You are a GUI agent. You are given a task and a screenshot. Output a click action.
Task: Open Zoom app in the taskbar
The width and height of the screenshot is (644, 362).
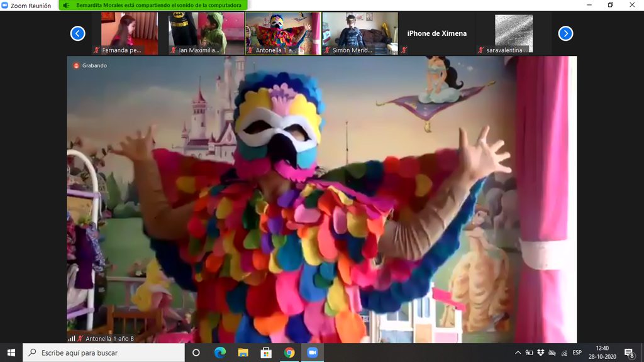click(312, 353)
